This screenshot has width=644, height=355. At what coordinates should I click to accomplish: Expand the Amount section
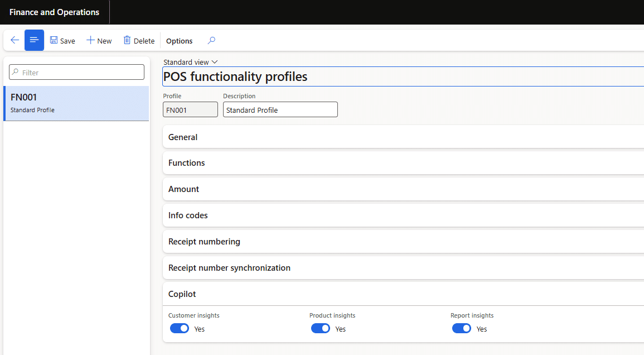click(184, 189)
